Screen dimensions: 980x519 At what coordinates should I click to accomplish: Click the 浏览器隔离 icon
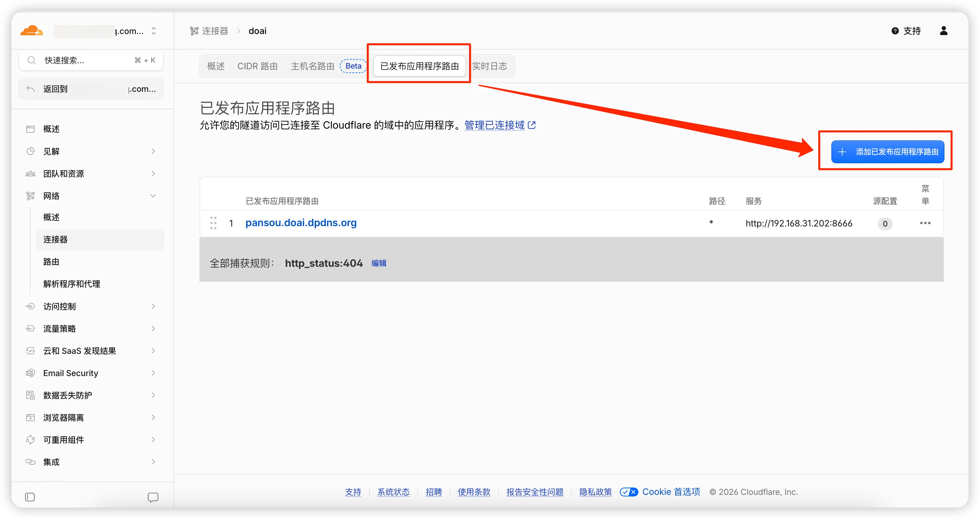coord(30,417)
